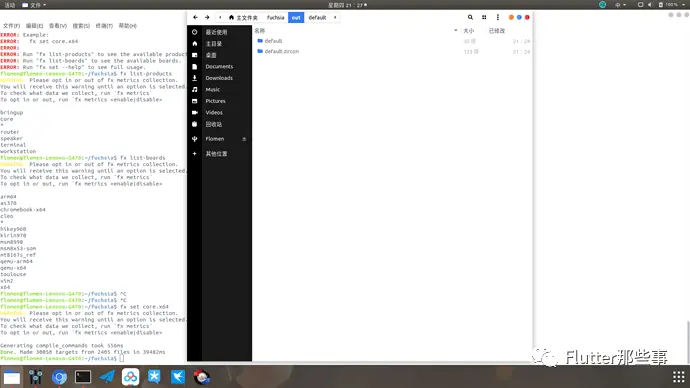Click 活动 in the top bar

click(10, 5)
